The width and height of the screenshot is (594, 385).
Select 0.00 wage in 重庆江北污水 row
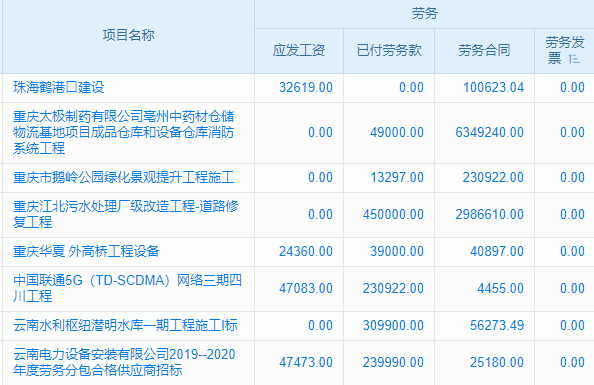coord(320,214)
